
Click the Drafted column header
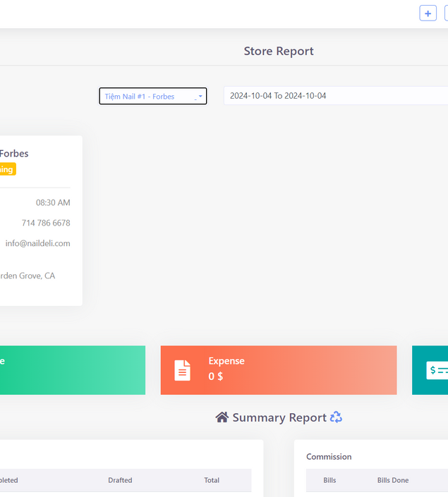(120, 480)
